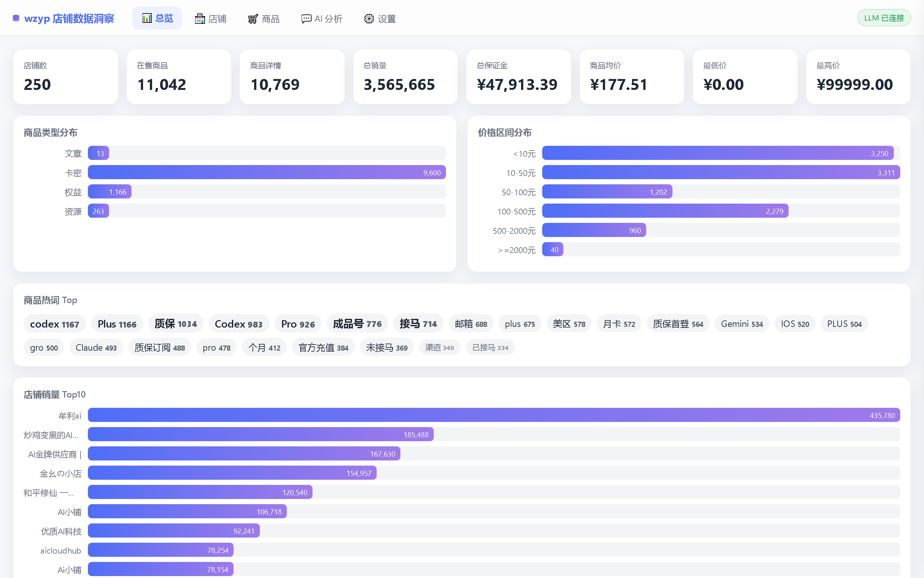Click the 100-500元 bar showing 2,279
This screenshot has width=924, height=578.
[665, 211]
